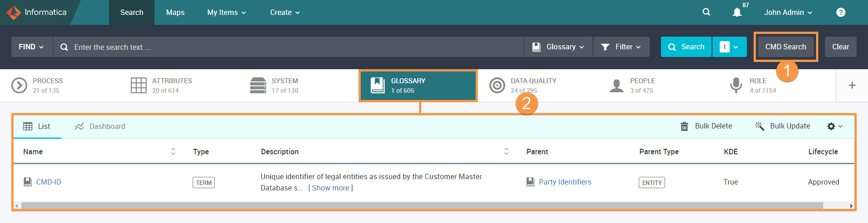Click the scrollbar left arrow

click(x=17, y=206)
